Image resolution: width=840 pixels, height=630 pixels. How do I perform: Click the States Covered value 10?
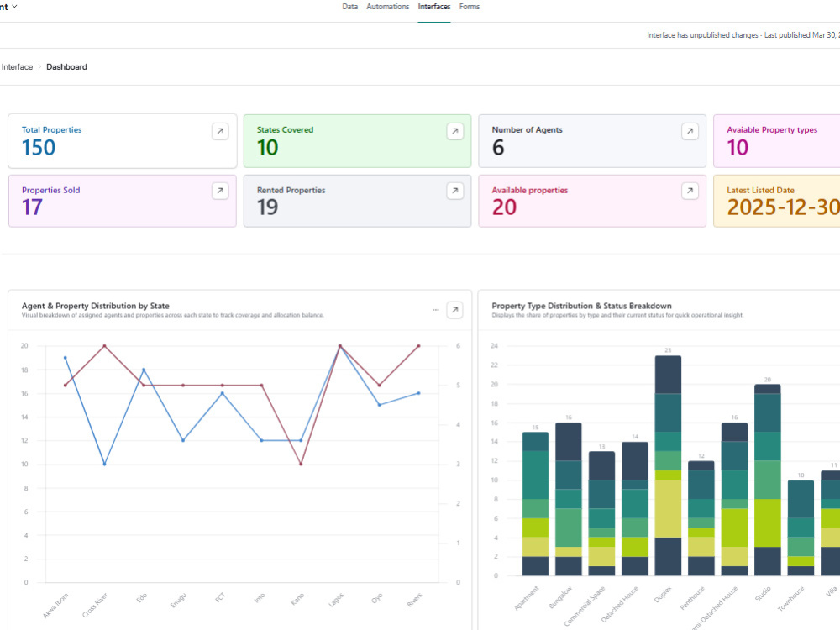[267, 148]
